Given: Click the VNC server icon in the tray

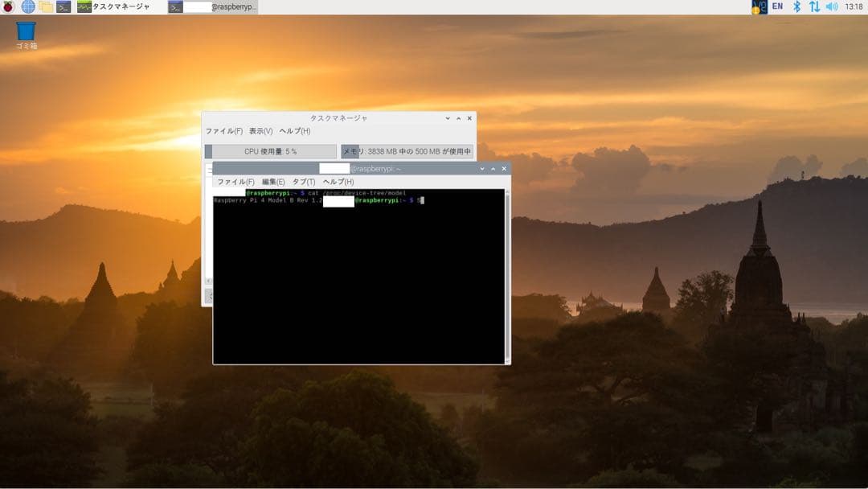Looking at the screenshot, I should [x=759, y=6].
